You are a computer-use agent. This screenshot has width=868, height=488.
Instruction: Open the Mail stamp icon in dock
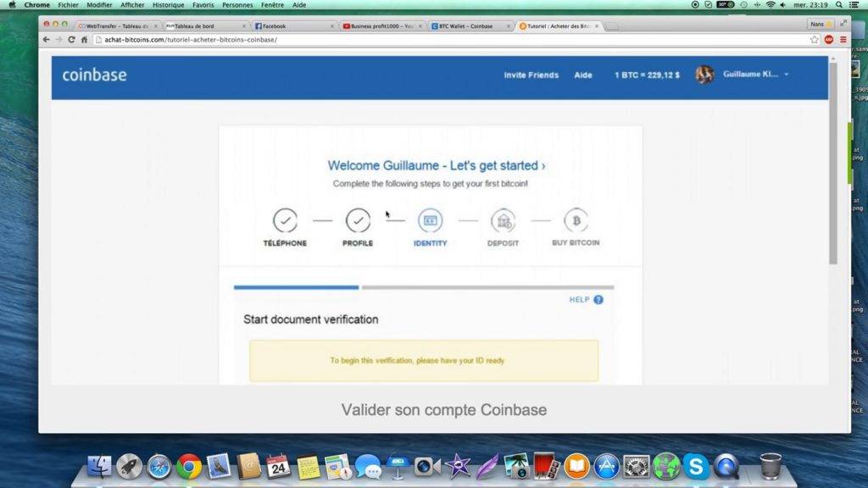pos(219,467)
